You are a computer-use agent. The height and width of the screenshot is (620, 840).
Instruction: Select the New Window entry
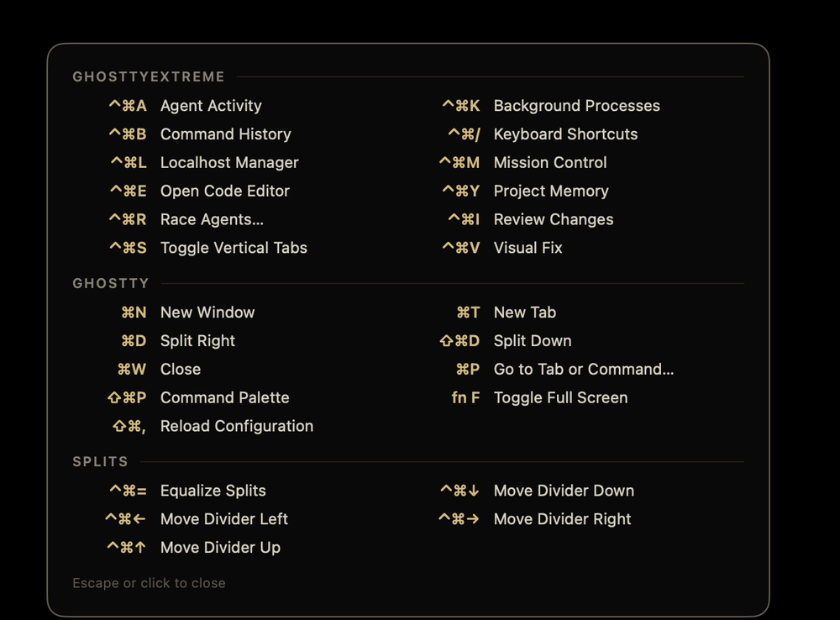[187, 313]
